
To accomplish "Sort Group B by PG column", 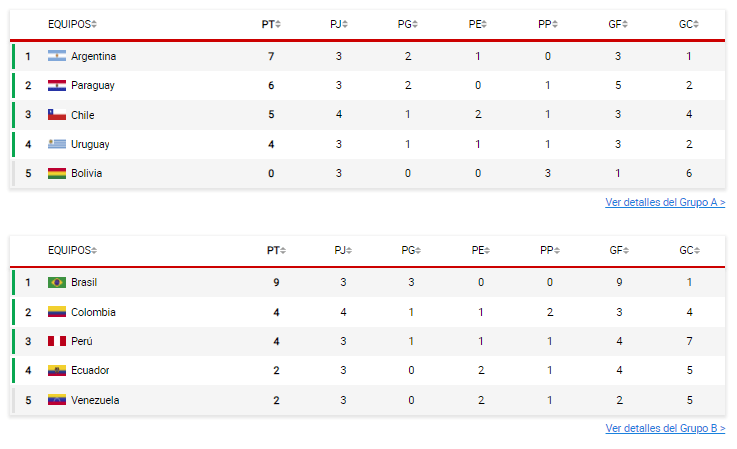I will 410,250.
